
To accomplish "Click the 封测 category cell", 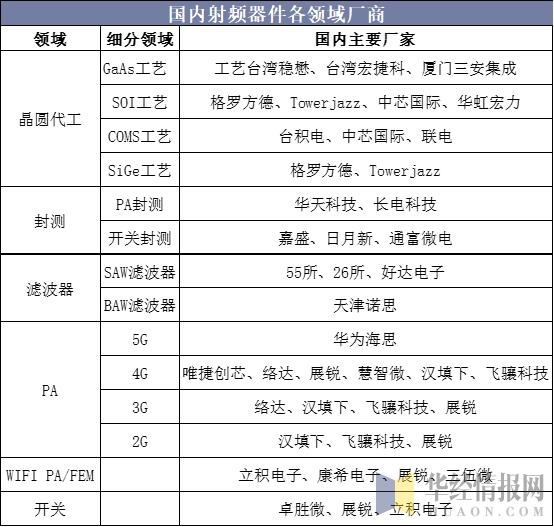I will 51,220.
